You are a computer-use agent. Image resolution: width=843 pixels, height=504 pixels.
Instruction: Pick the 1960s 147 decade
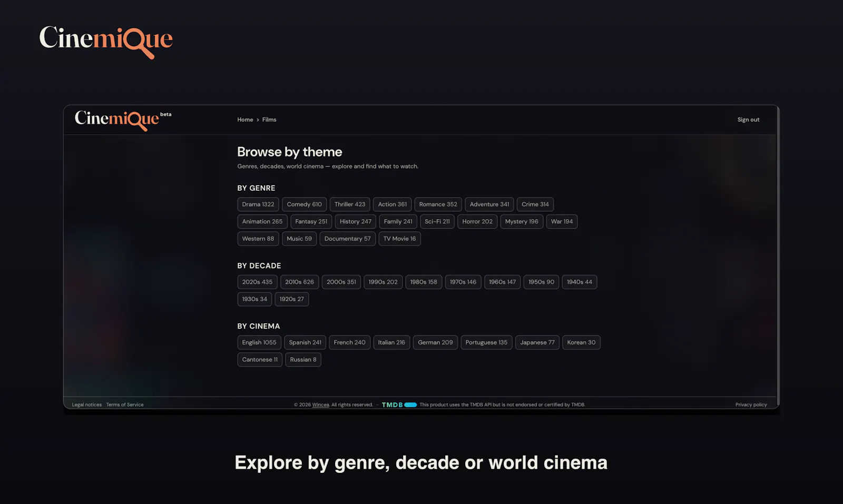click(503, 282)
